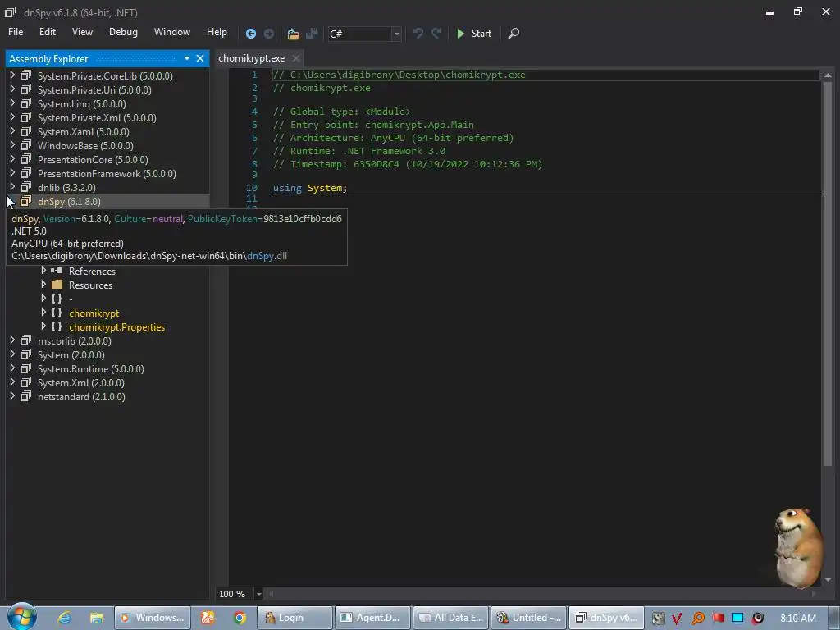Select the References tree item
The width and height of the screenshot is (840, 630).
[x=92, y=271]
